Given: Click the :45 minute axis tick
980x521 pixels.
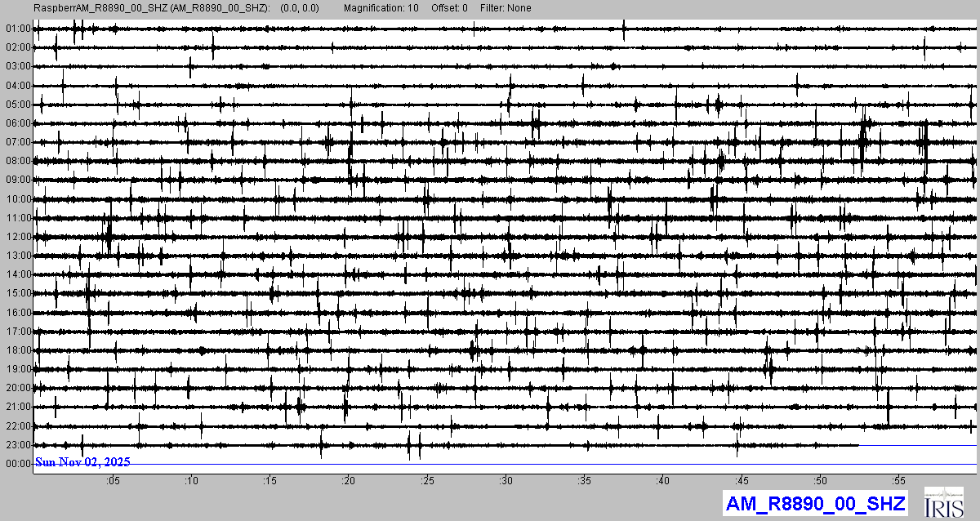Looking at the screenshot, I should pos(742,480).
